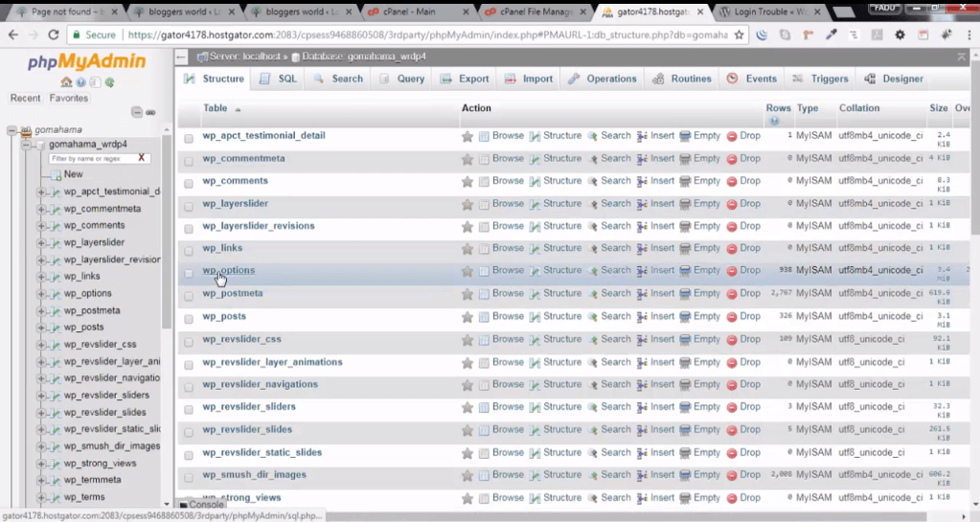
Task: Switch to the cPanel File Manager browser tab
Action: pos(536,11)
